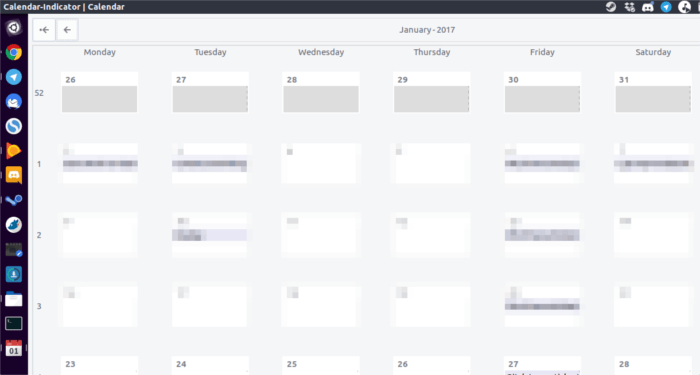Select the day cell for Tuesday 24

click(210, 366)
